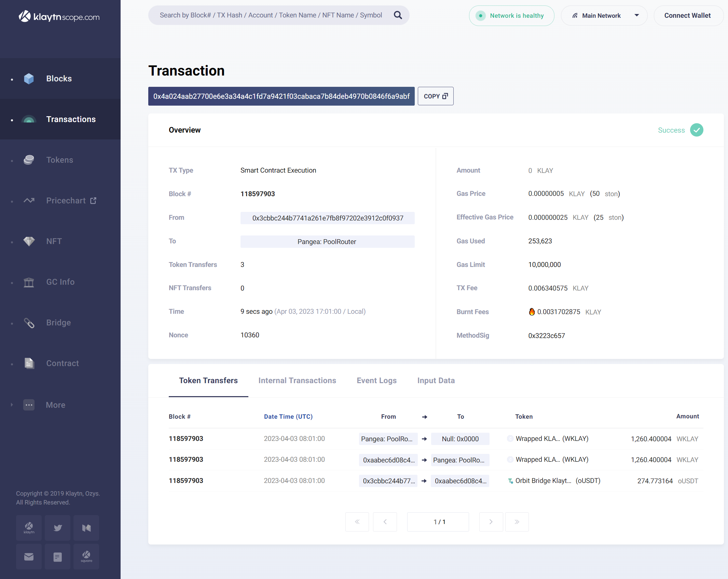Jump to last page double arrow
728x579 pixels.
pos(517,522)
